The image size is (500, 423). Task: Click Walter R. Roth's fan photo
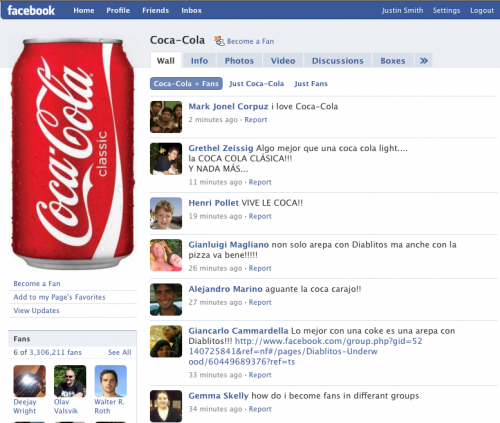point(111,381)
